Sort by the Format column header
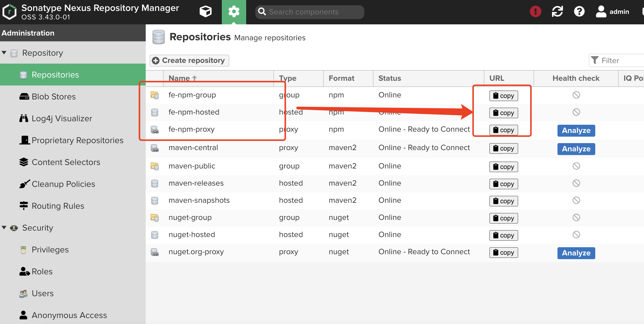 click(348, 78)
